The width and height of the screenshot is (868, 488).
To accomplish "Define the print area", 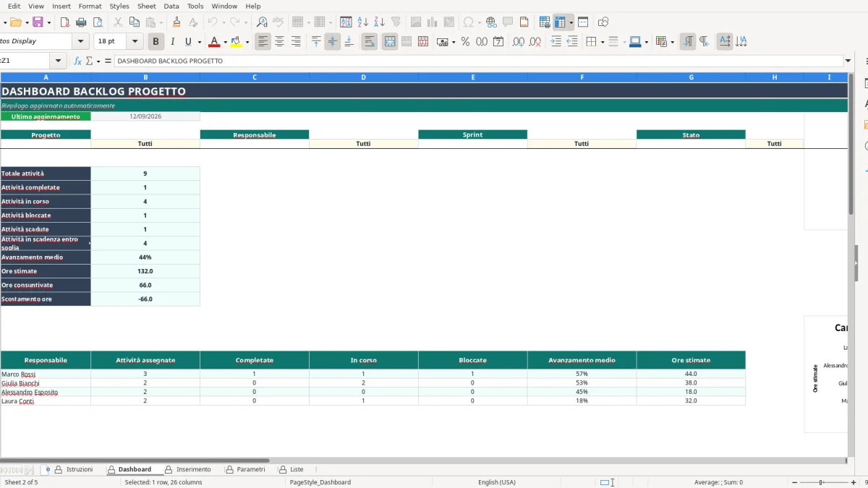I will (545, 22).
